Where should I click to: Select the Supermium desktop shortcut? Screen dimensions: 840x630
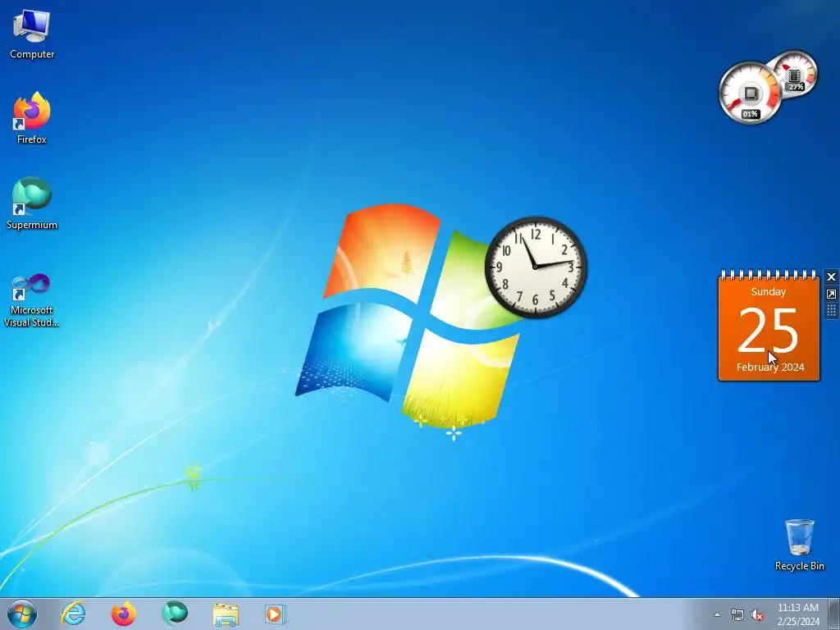(x=32, y=203)
